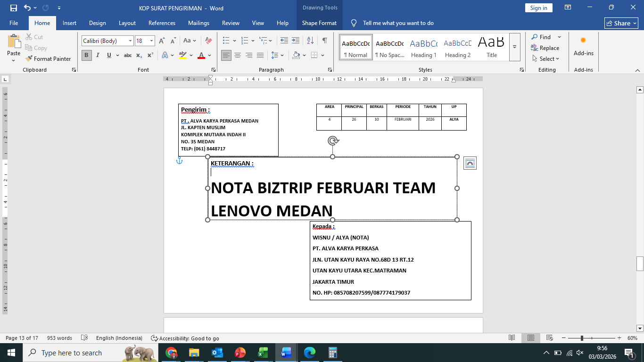Open PowerPoint from the taskbar
This screenshot has height=362, width=644.
(240, 353)
